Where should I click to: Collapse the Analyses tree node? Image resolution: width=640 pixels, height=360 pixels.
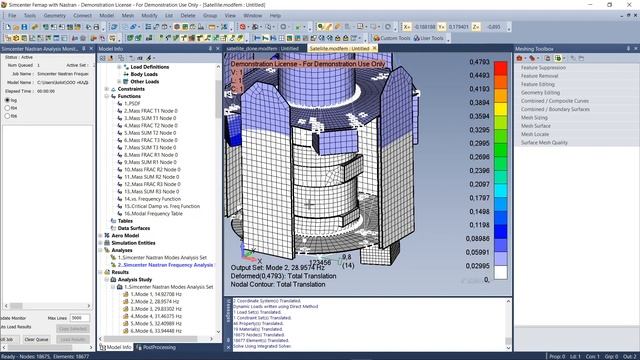(101, 250)
